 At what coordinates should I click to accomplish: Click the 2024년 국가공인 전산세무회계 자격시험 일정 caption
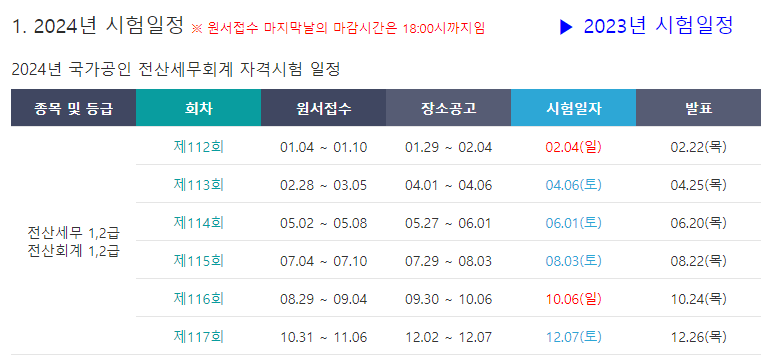click(x=175, y=70)
